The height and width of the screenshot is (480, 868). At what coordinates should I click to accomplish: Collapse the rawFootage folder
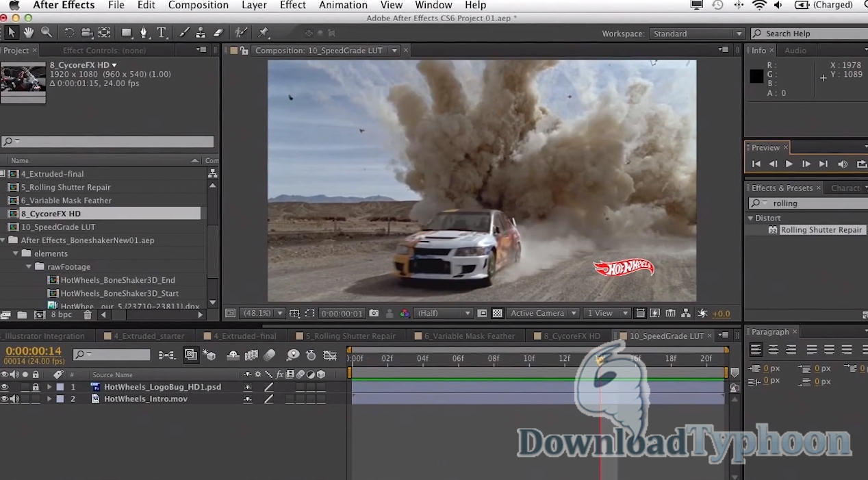tap(29, 266)
